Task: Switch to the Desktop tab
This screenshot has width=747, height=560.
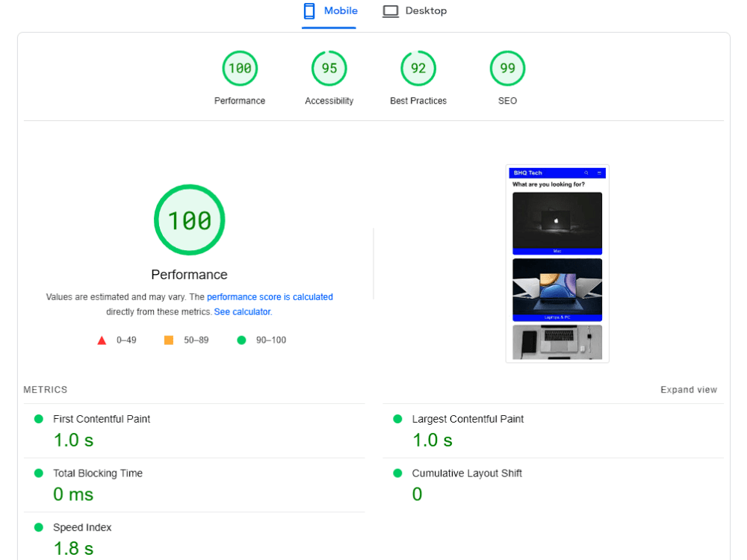Action: (415, 11)
